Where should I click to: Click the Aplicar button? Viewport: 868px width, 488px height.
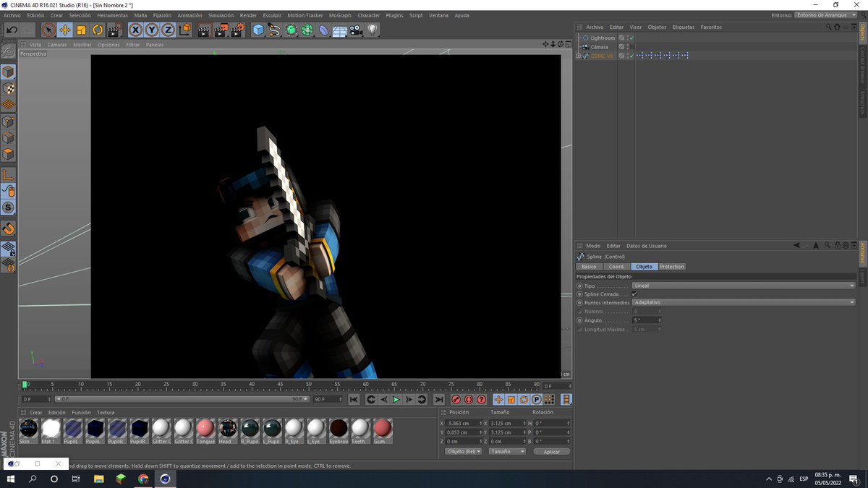[x=552, y=451]
